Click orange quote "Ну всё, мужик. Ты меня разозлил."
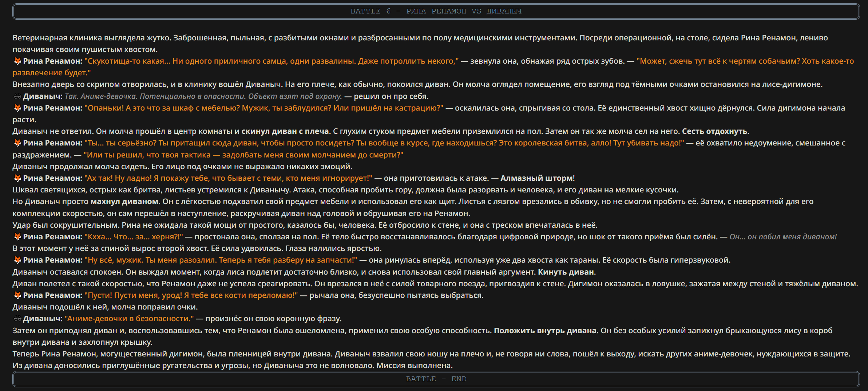Viewport: 868px width, 391px height. click(x=151, y=260)
